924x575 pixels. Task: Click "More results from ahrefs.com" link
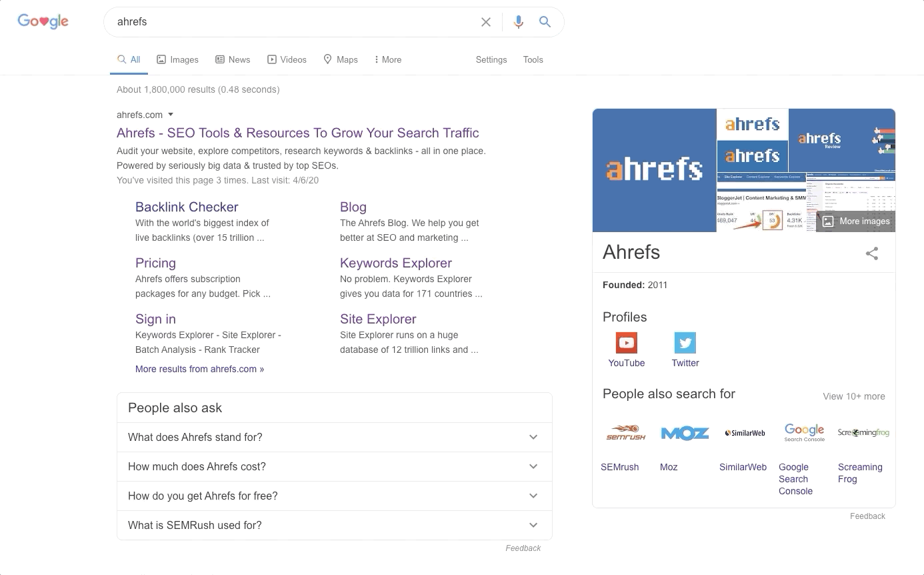coord(199,369)
